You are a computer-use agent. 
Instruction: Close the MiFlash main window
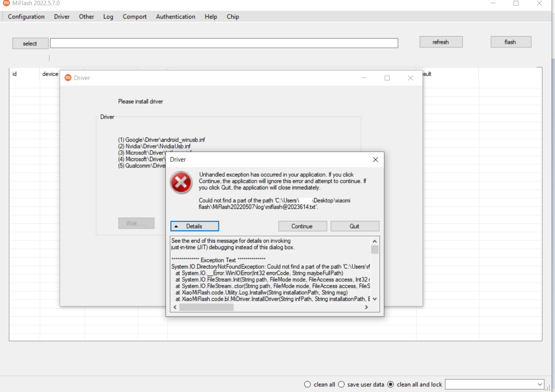pos(539,3)
